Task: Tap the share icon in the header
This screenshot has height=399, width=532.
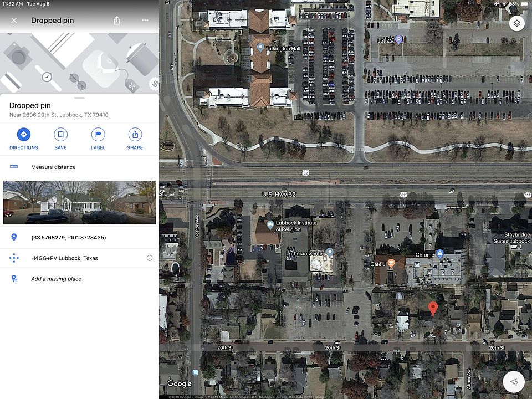Action: 117,21
